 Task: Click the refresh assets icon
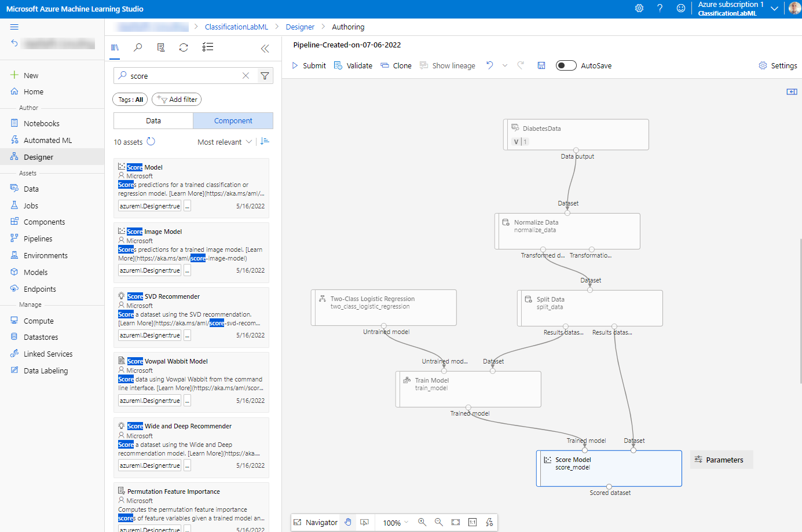[184, 47]
